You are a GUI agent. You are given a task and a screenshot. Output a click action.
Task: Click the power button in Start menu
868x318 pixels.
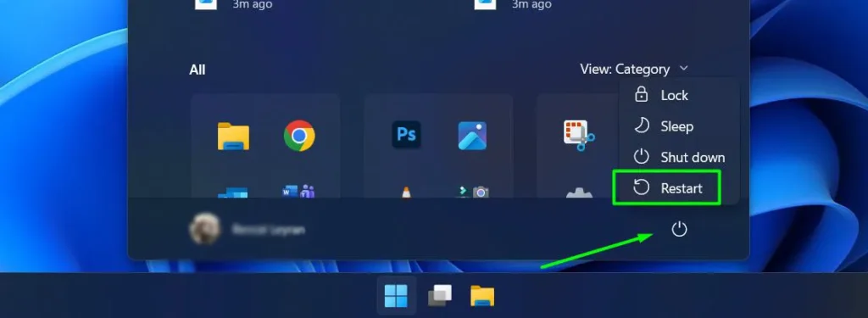pos(679,229)
